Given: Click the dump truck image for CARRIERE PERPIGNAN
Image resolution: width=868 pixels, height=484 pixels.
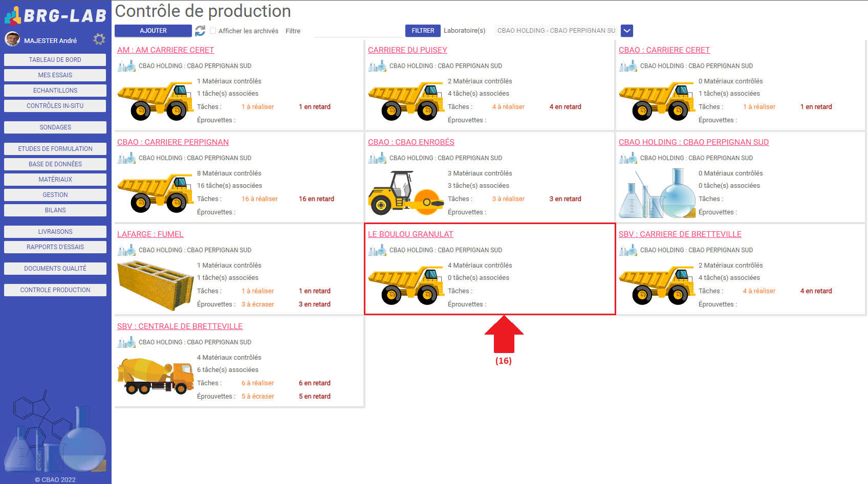Looking at the screenshot, I should coord(155,193).
